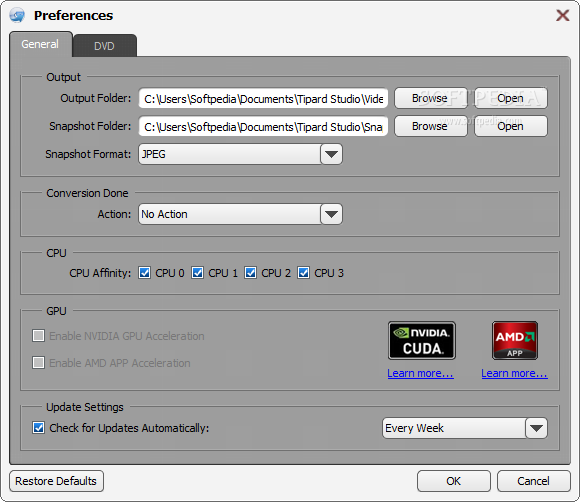Screen dimensions: 580x502
Task: Enable NVIDIA GPU Acceleration checkbox
Action: (38, 336)
